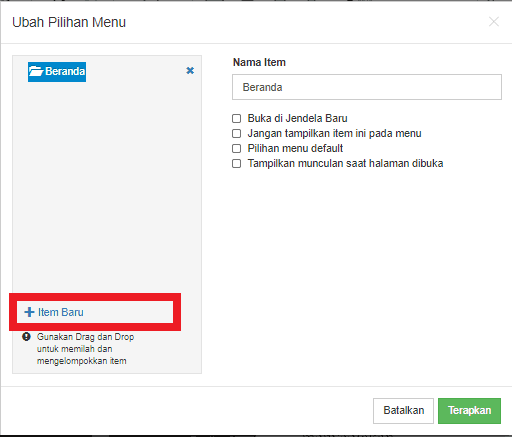Click the Nama Item text field
Viewport: 512px width, 437px height.
coord(367,87)
